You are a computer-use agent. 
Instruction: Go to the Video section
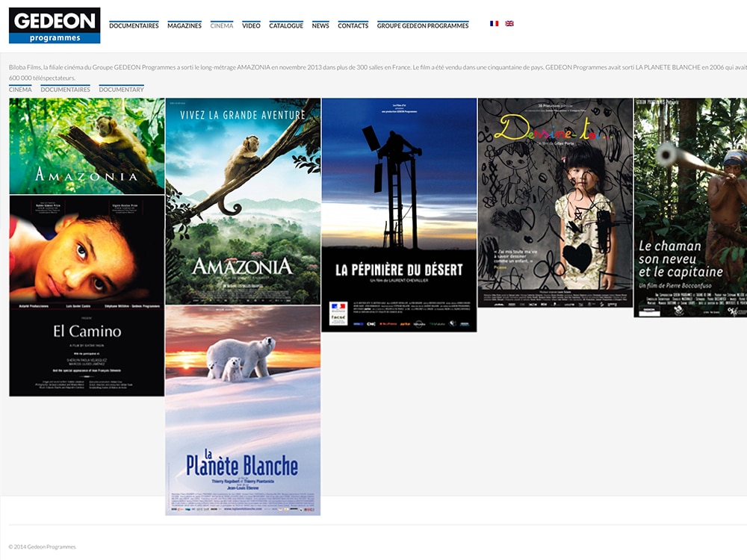coord(251,25)
